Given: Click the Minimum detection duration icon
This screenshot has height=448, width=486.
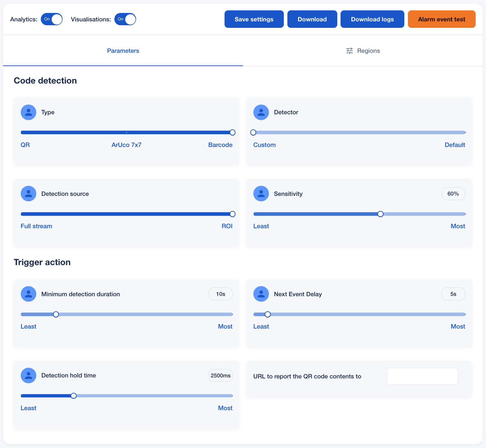Looking at the screenshot, I should point(29,294).
